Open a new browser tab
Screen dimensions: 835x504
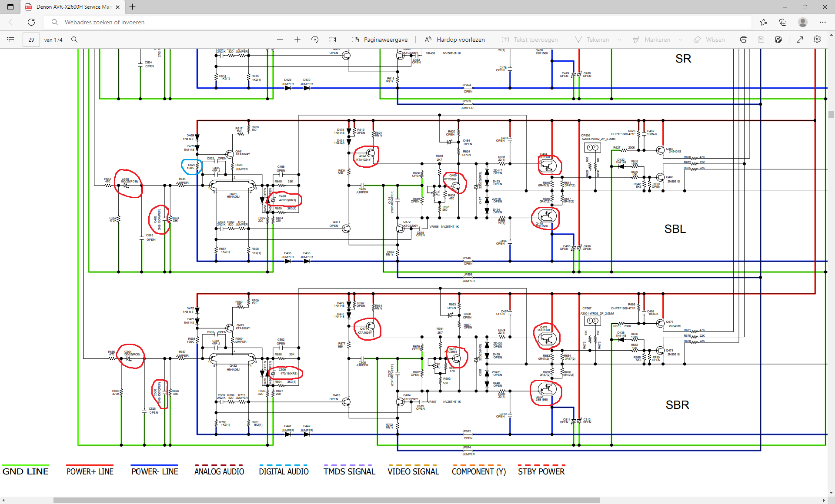[133, 7]
